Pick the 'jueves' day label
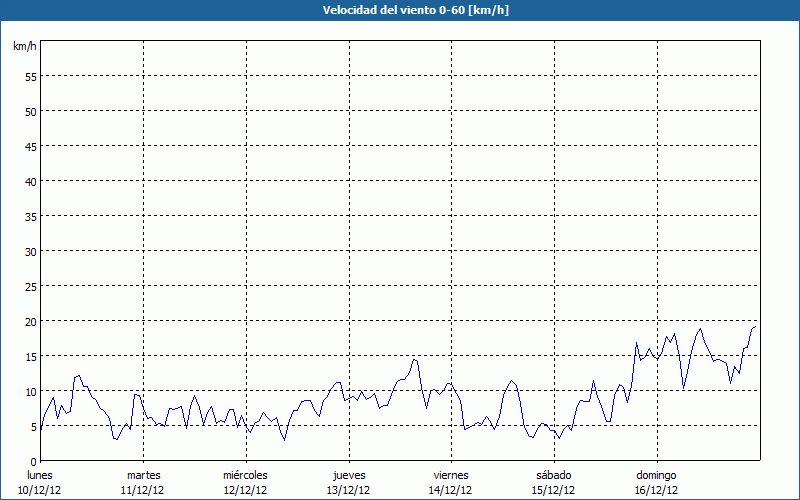This screenshot has width=800, height=500. [349, 475]
